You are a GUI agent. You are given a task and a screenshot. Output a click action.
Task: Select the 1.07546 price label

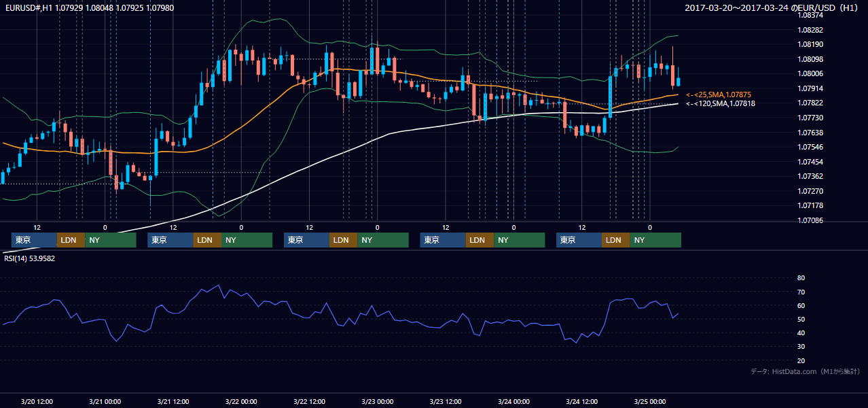(810, 147)
